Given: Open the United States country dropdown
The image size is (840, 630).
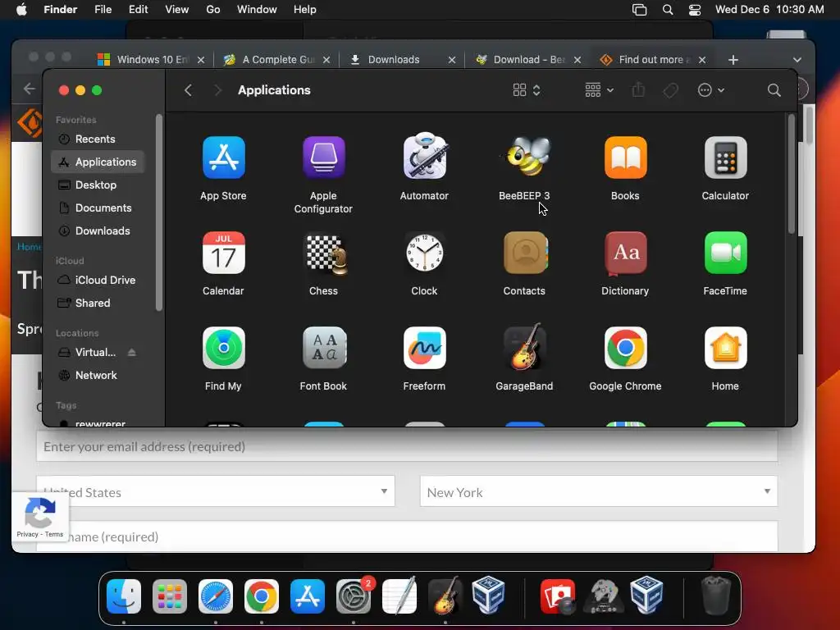Looking at the screenshot, I should (x=216, y=491).
